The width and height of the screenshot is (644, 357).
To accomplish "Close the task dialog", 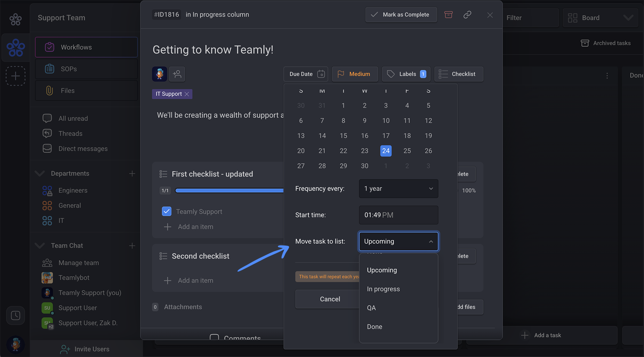I will pos(490,15).
